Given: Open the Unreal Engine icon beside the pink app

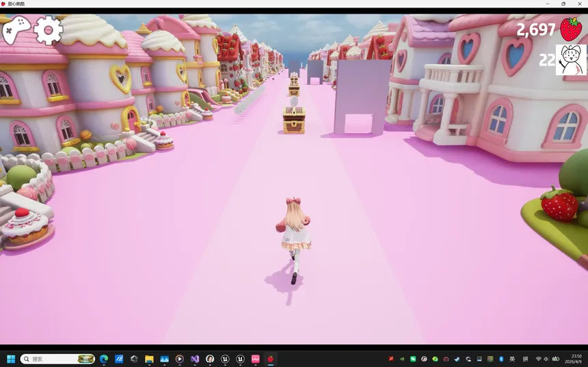Looking at the screenshot, I should [x=241, y=359].
